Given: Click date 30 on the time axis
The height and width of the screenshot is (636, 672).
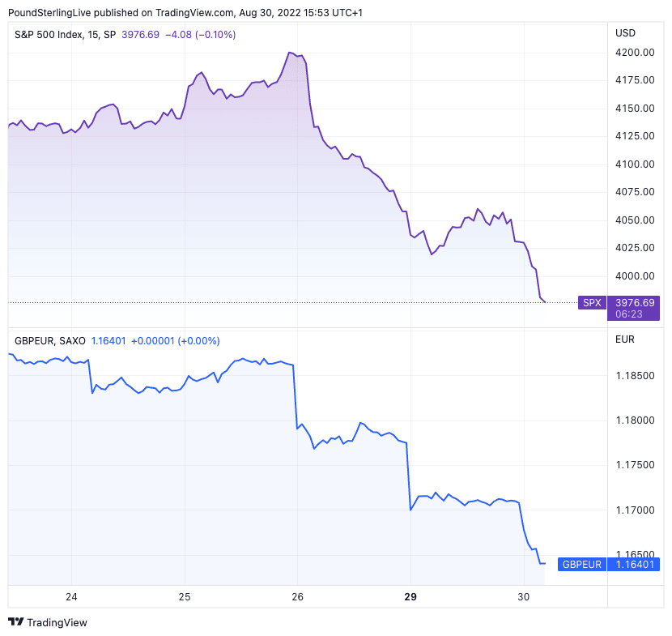Looking at the screenshot, I should click(x=523, y=597).
